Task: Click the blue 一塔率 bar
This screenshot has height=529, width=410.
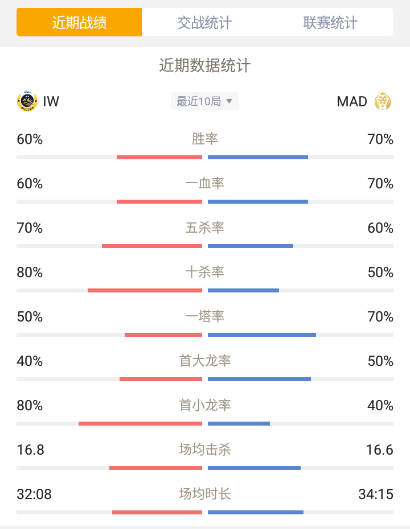Action: [262, 335]
